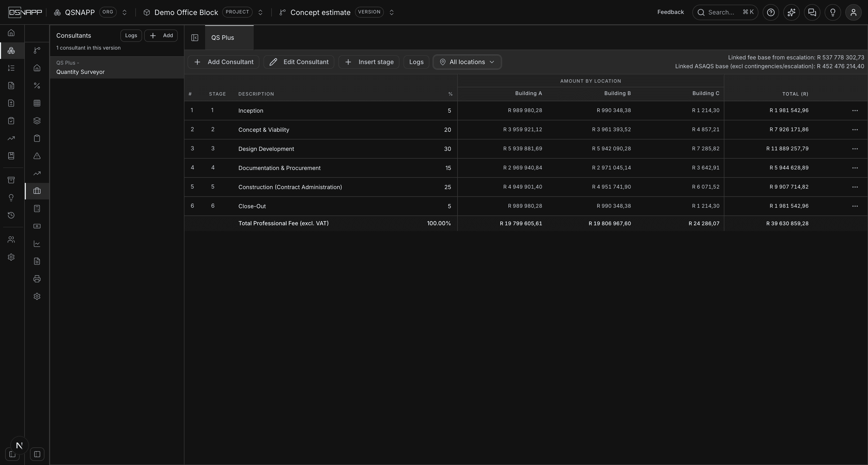The image size is (868, 465).
Task: Open the row options menu for Inception
Action: pyautogui.click(x=855, y=111)
